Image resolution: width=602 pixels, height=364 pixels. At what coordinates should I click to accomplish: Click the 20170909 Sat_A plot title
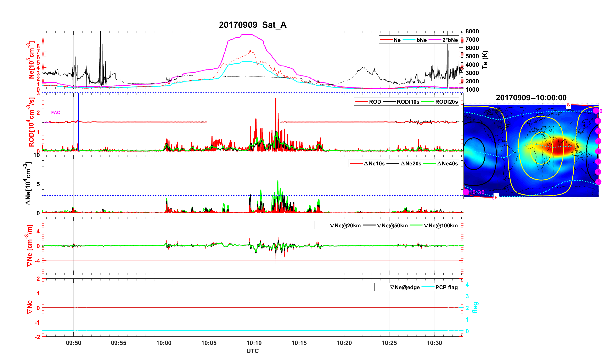(252, 25)
